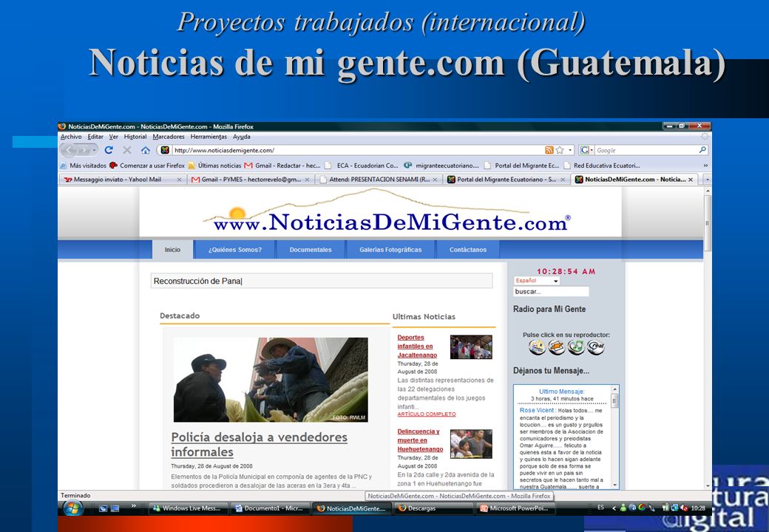The height and width of the screenshot is (532, 769).
Task: Open the Ayuda menu
Action: [x=241, y=137]
